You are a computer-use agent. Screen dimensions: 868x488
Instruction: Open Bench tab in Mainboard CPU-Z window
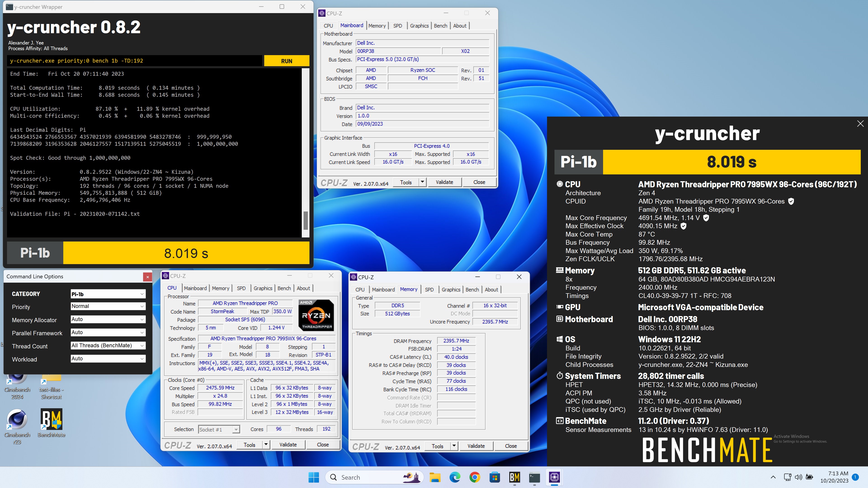[x=440, y=26]
